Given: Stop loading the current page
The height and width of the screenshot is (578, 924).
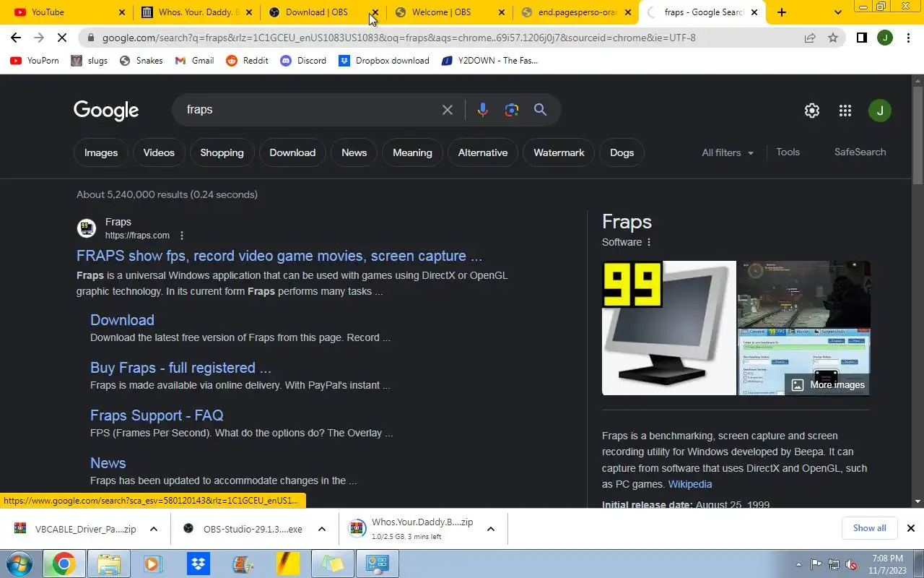Looking at the screenshot, I should tap(62, 38).
